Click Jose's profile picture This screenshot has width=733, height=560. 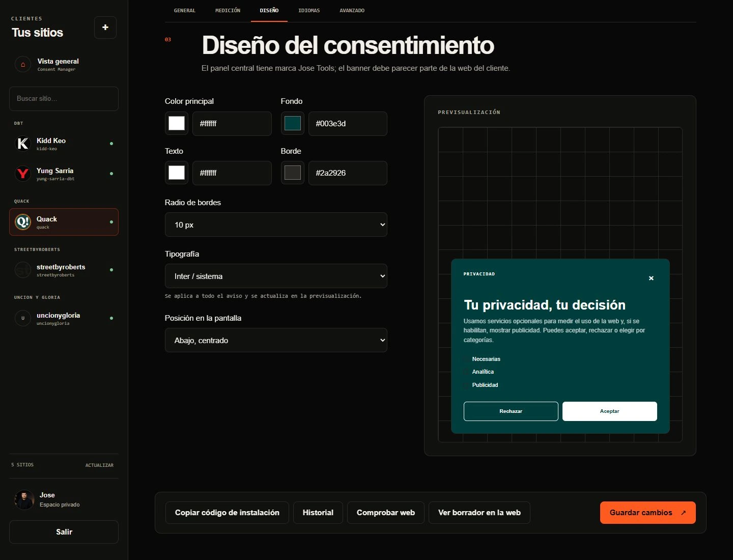[x=24, y=499]
